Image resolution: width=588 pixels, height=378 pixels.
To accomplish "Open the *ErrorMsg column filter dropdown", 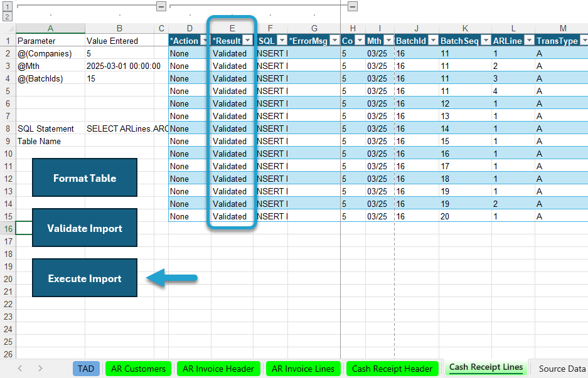I will coord(334,41).
